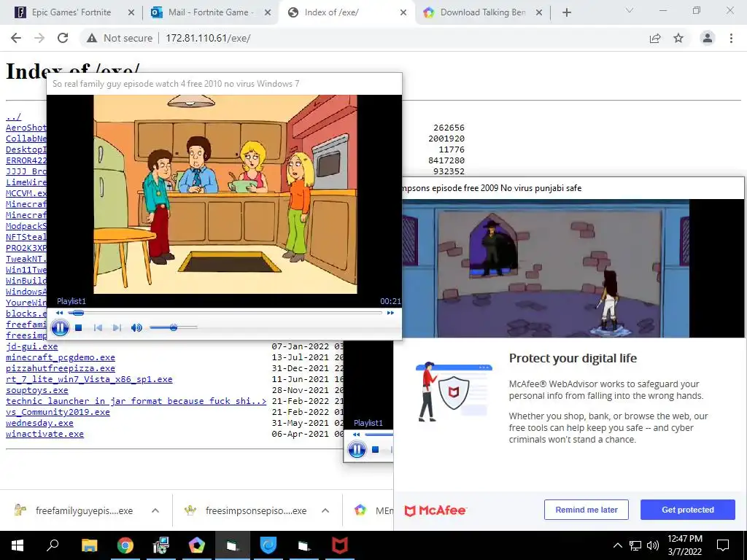Rewind using the simpsons player seek-back arrows
747x560 pixels.
click(356, 435)
